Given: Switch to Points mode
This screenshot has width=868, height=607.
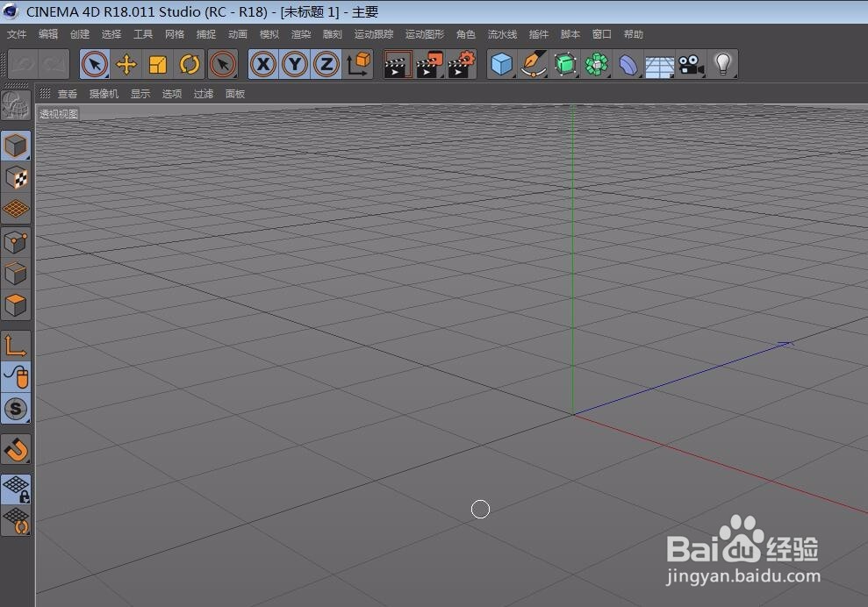Looking at the screenshot, I should [16, 242].
